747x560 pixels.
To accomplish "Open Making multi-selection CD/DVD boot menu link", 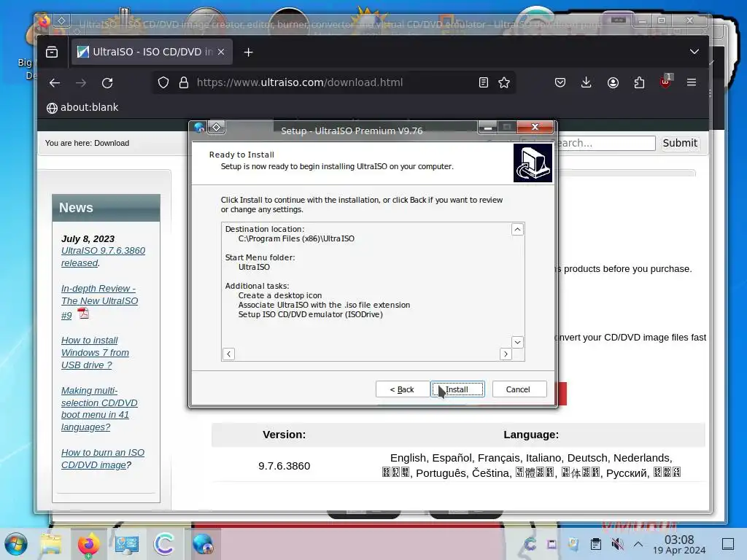I will [99, 409].
